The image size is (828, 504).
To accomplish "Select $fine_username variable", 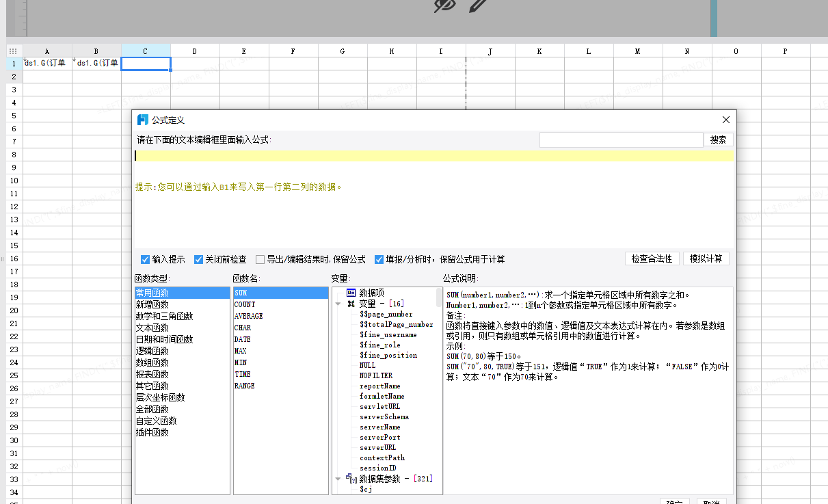I will [388, 334].
